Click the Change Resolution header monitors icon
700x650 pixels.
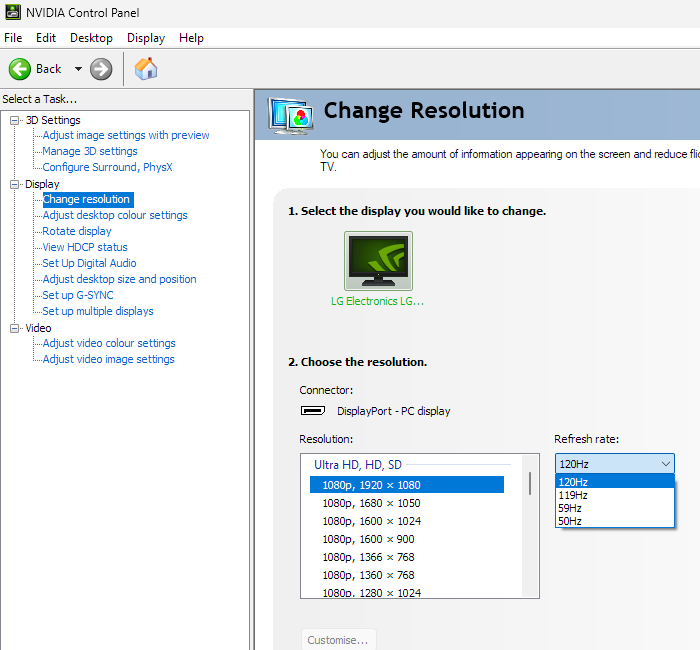click(x=291, y=116)
